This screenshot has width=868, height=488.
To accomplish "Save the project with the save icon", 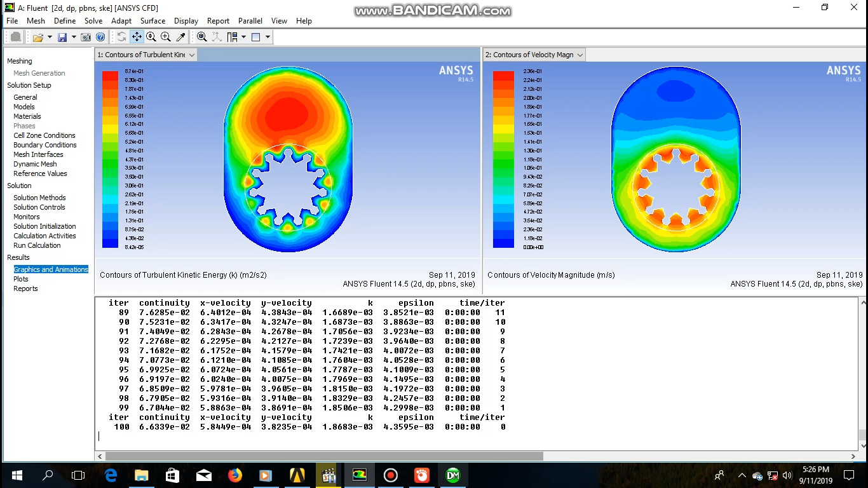I will (x=62, y=36).
